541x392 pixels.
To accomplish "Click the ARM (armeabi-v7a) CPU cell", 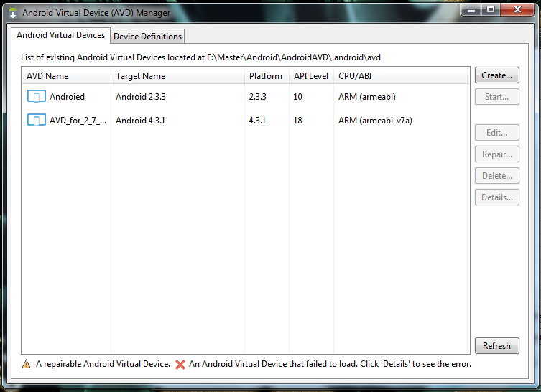I will (375, 121).
